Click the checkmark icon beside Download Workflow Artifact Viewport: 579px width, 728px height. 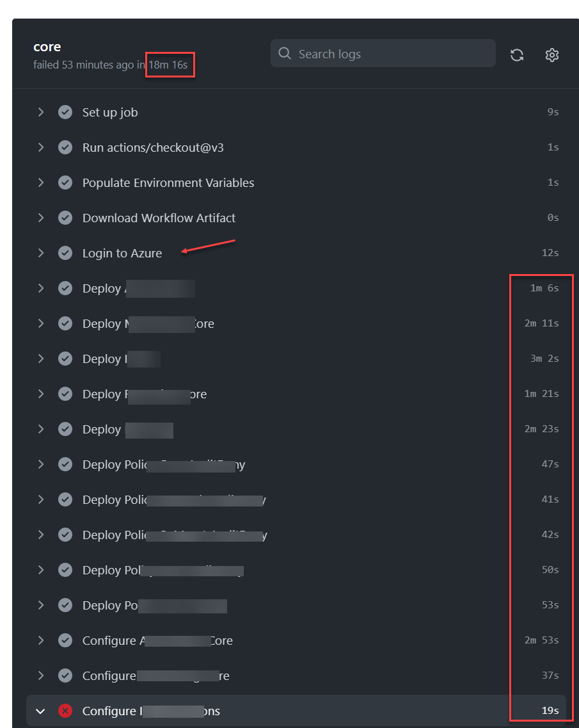point(65,217)
